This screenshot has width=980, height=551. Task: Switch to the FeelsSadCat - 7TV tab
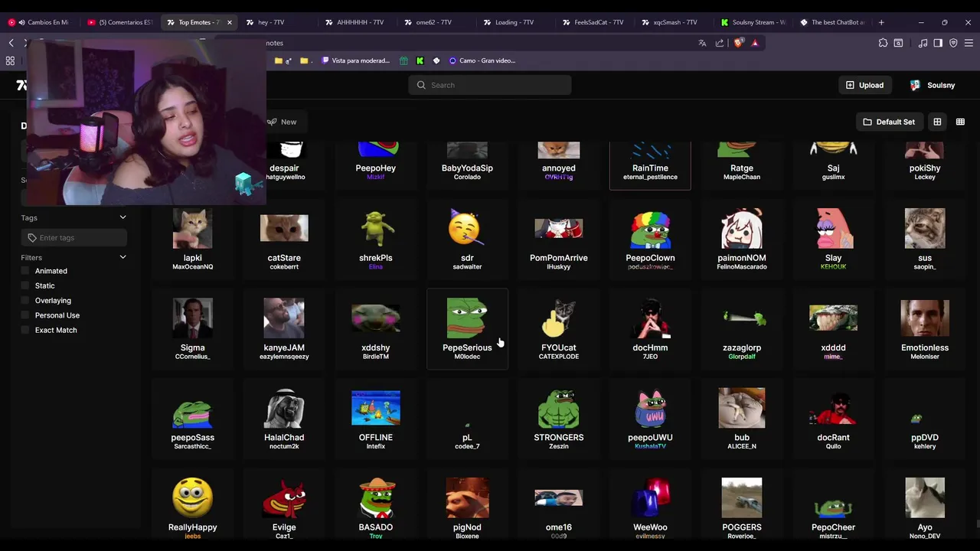595,22
